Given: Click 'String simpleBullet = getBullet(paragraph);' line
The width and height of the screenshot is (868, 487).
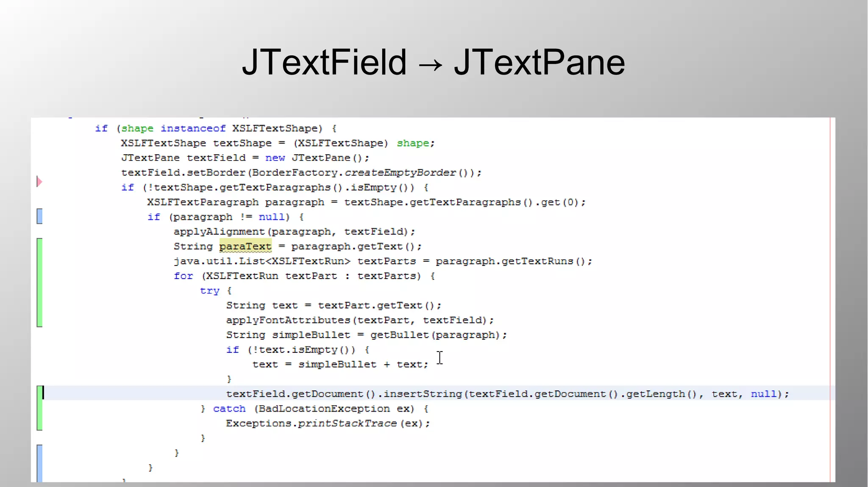Looking at the screenshot, I should (x=367, y=335).
